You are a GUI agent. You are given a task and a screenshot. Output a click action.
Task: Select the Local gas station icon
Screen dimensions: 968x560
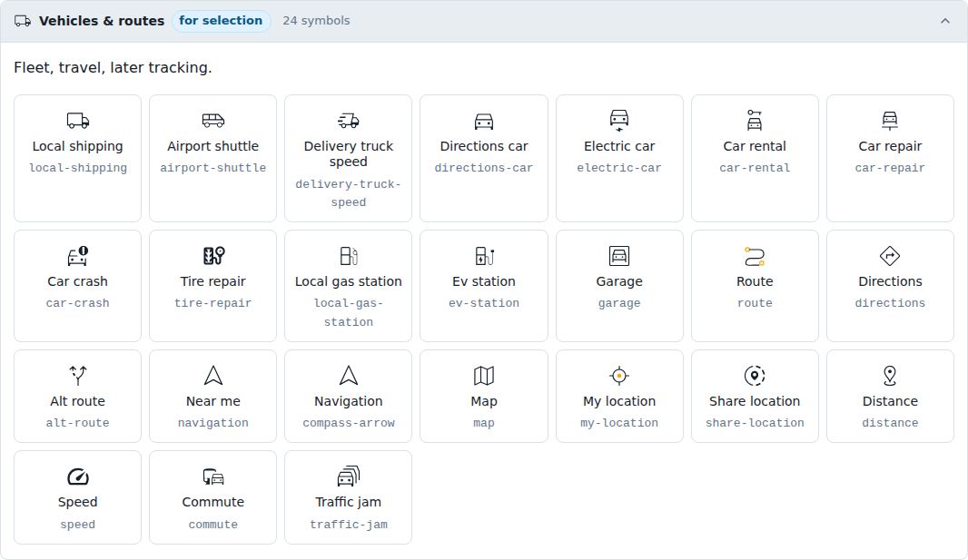(348, 255)
